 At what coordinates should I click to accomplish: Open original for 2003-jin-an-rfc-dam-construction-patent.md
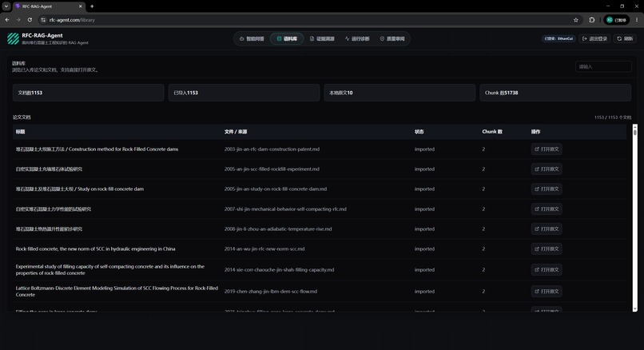click(x=547, y=149)
